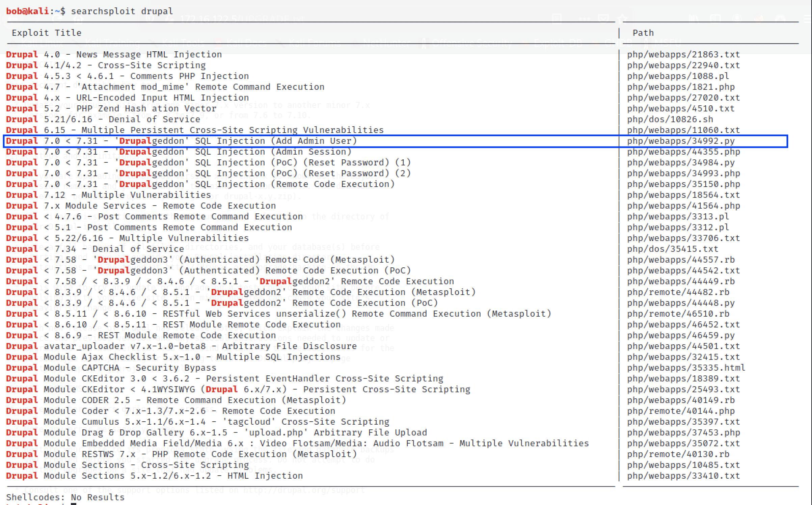Select 'Drupal < 5.1 - Post Comments' row
Viewport: 812px width, 505px height.
coord(149,227)
